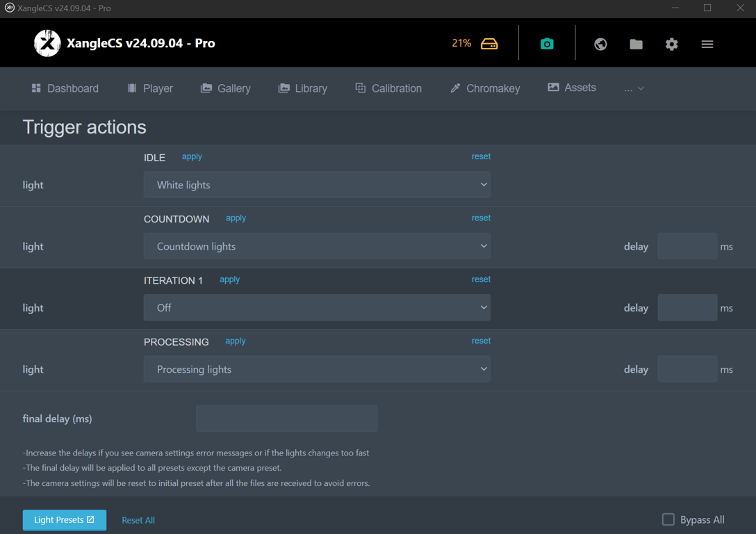Viewport: 756px width, 534px height.
Task: Open the Chromakey tab
Action: tap(485, 88)
